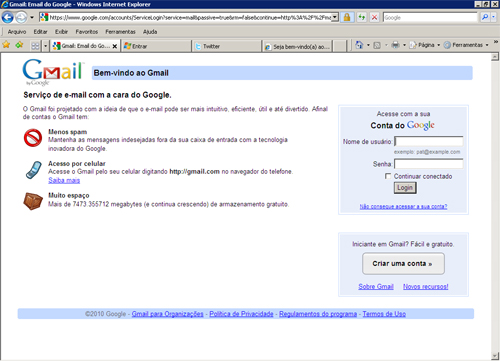Open Política de Privacidade footer link

pos(241,314)
